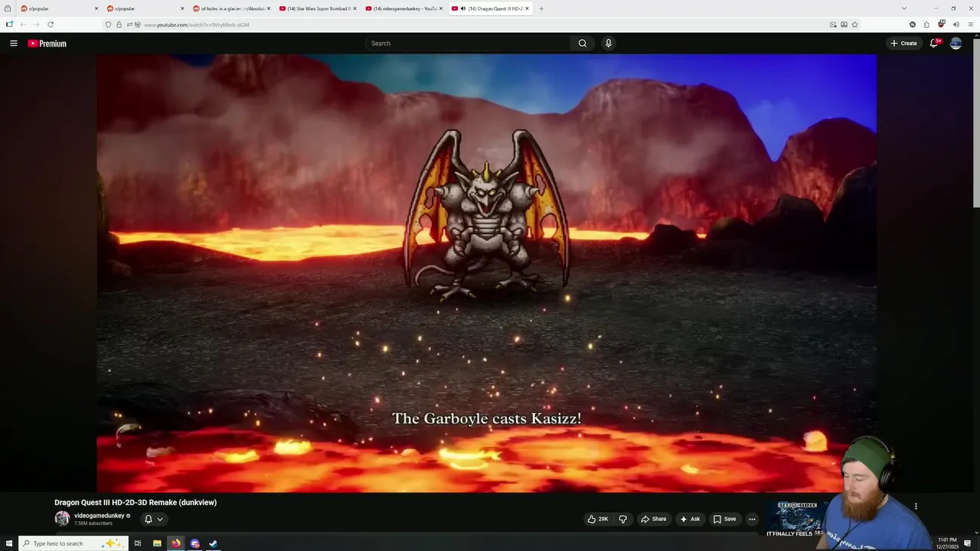Start voice search with microphone icon

coord(609,44)
